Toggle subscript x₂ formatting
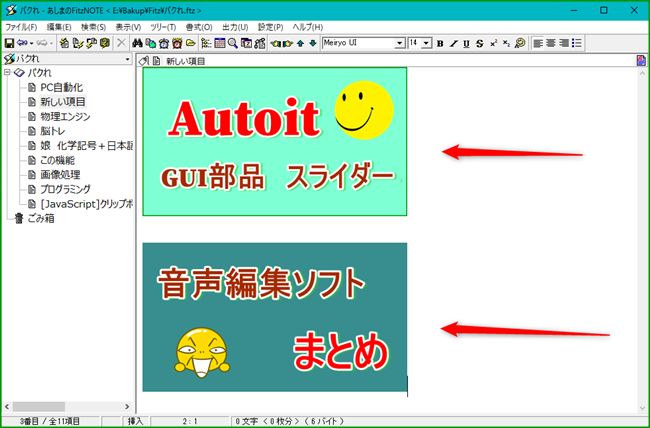Screen dimensions: 650x428 pyautogui.click(x=506, y=43)
